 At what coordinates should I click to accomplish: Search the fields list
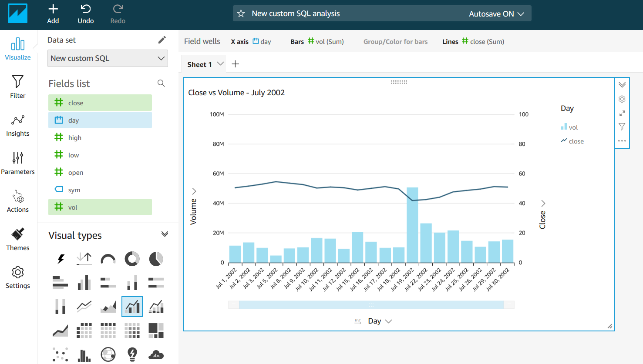click(161, 83)
